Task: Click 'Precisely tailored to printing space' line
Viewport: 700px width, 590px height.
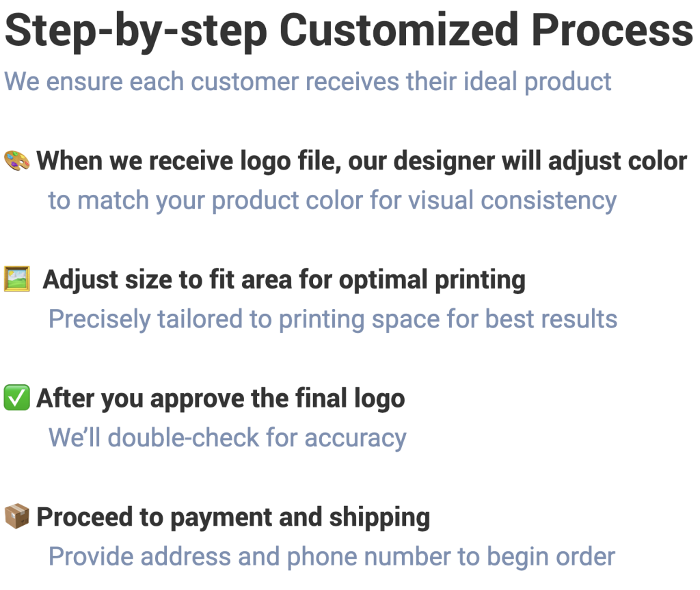Action: 333,319
